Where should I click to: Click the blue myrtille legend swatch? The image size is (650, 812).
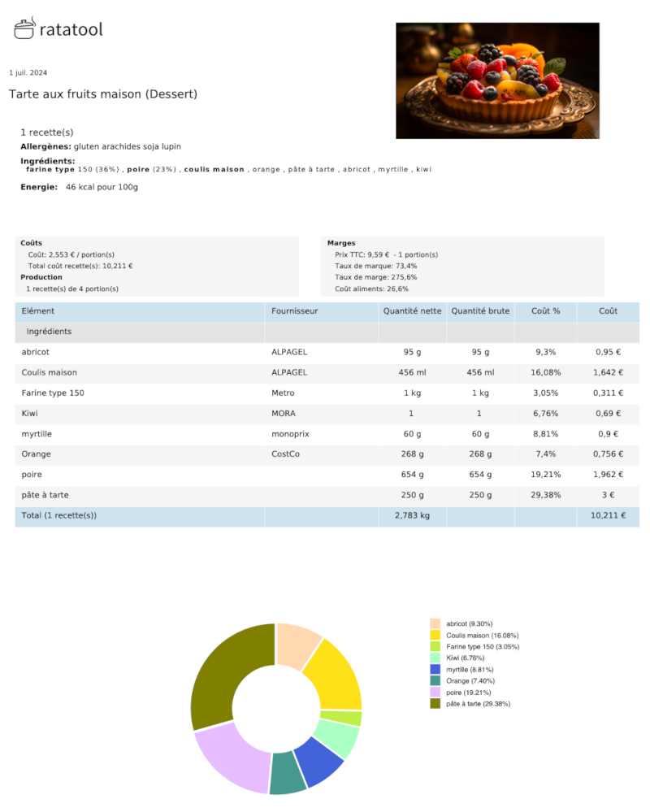435,669
